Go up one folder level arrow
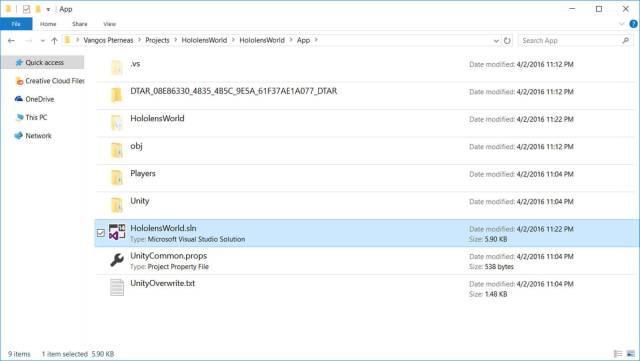Image resolution: width=640 pixels, height=361 pixels. (54, 40)
